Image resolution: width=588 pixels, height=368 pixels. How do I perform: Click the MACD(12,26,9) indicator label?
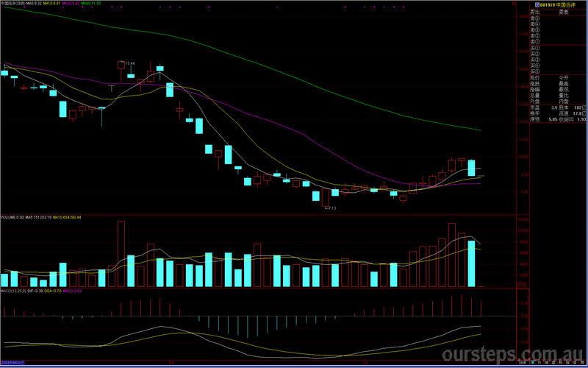tap(12, 291)
